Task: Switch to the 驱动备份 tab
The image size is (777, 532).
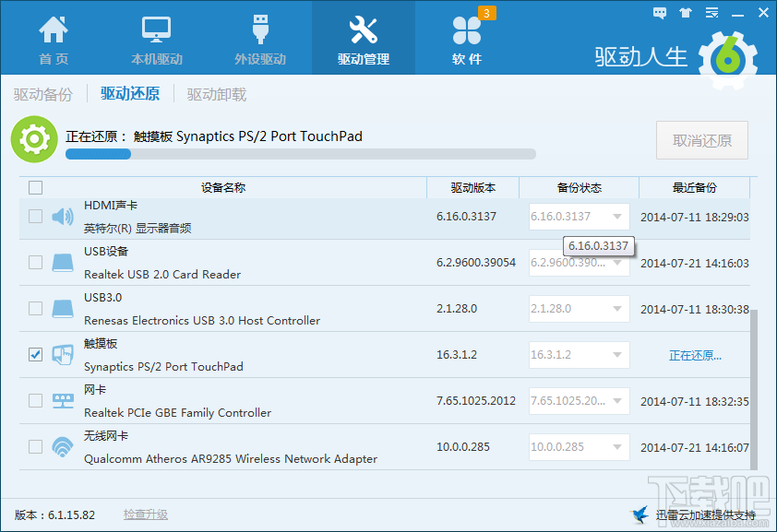Action: [43, 94]
